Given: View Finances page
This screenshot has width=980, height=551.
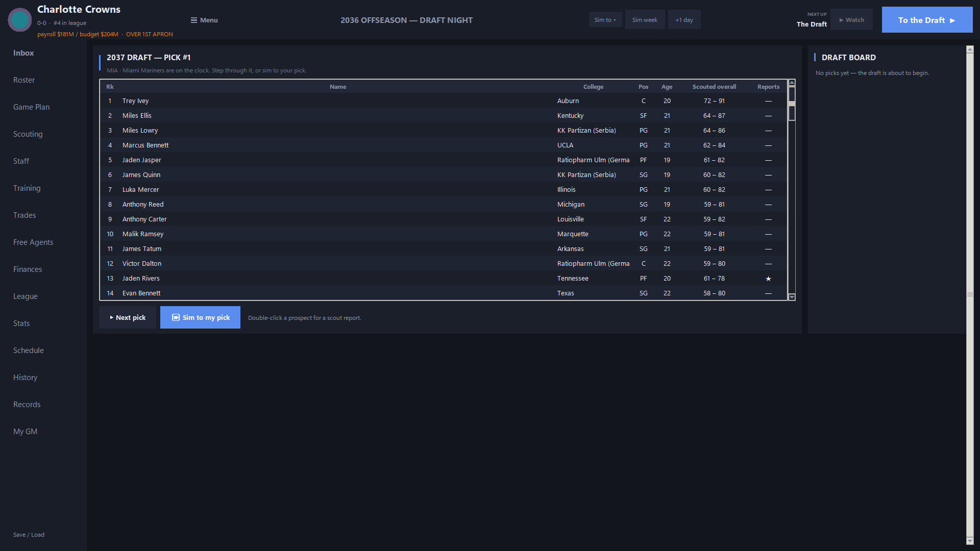Looking at the screenshot, I should coord(28,269).
